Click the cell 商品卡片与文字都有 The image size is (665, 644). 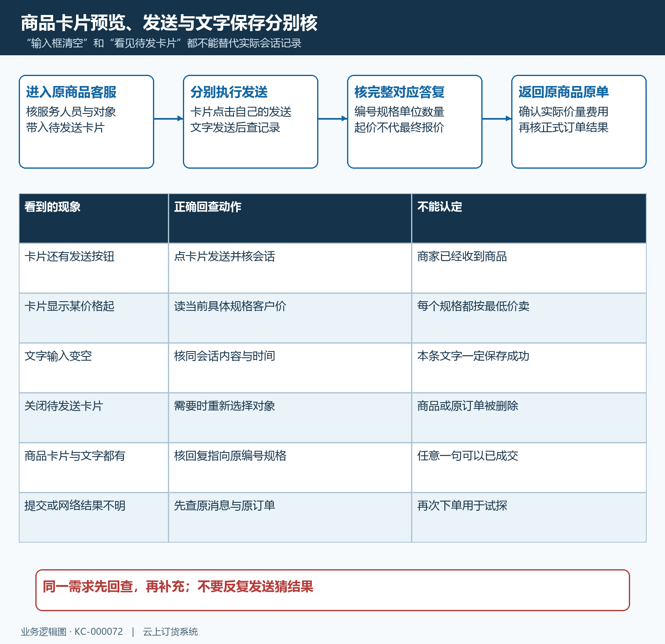[94, 467]
